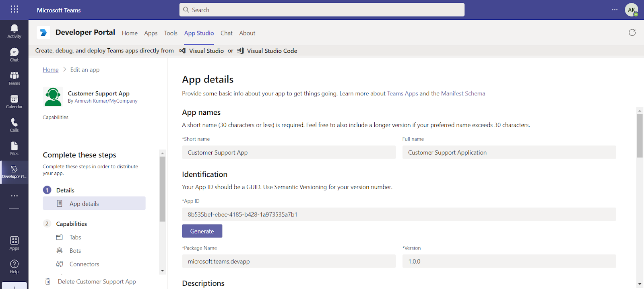Open the AK profile avatar
This screenshot has height=289, width=644.
tap(631, 10)
